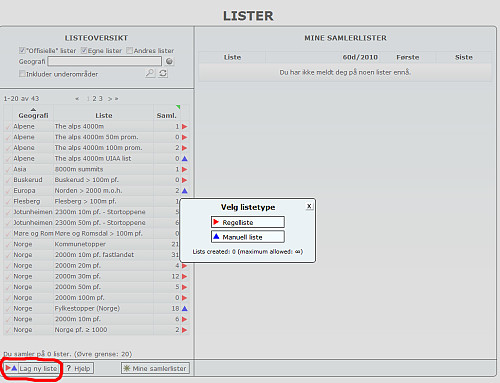
Task: Choose Manuell liste in the Velg listetype dialog
Action: coord(248,237)
